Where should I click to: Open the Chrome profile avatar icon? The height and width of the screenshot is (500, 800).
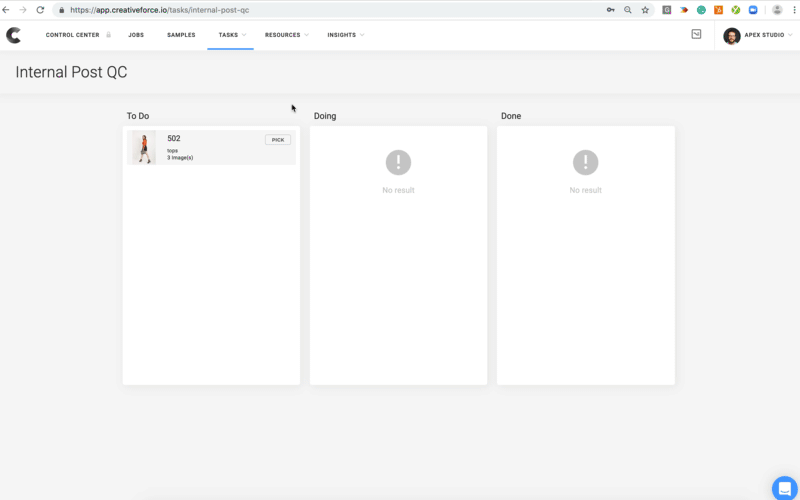(777, 10)
